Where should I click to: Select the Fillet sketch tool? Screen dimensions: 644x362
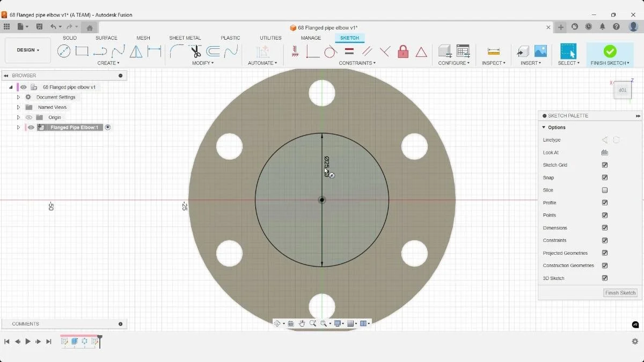[x=177, y=51]
